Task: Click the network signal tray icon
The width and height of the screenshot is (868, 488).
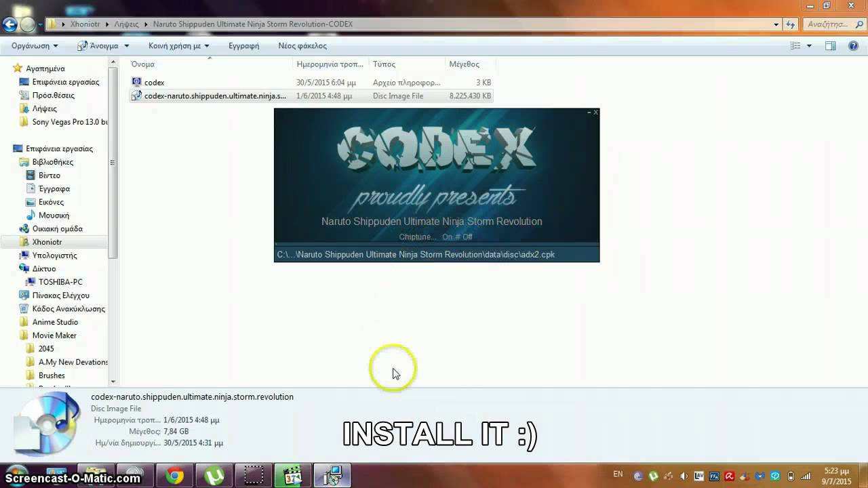Action: pyautogui.click(x=806, y=476)
